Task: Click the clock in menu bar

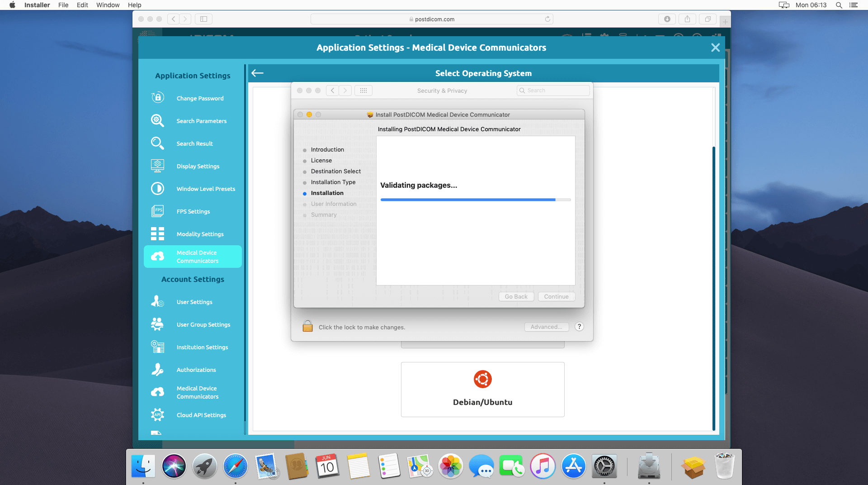Action: (x=811, y=5)
